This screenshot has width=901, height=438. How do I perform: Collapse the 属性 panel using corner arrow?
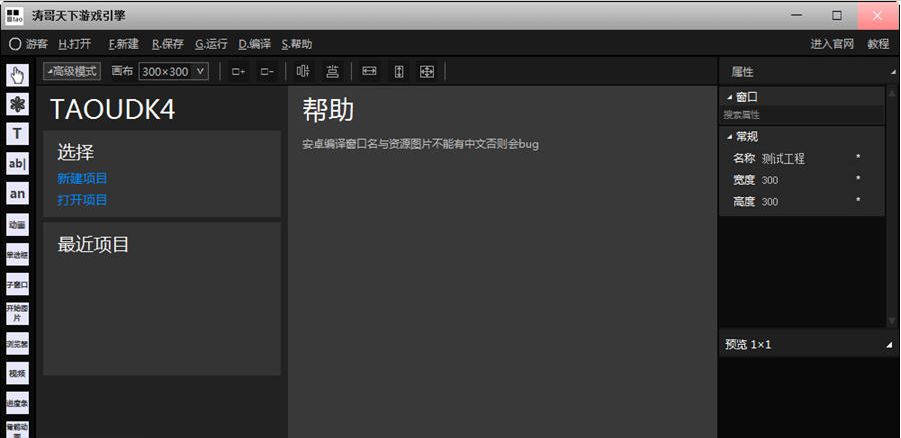pyautogui.click(x=893, y=72)
